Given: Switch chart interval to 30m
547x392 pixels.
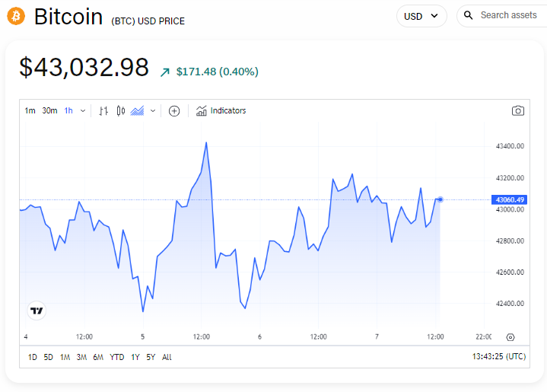Looking at the screenshot, I should [x=49, y=111].
